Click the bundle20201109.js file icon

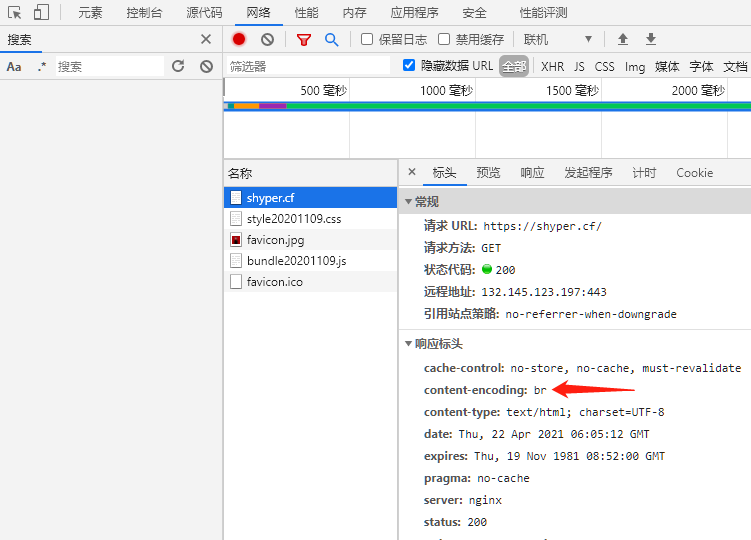click(236, 261)
